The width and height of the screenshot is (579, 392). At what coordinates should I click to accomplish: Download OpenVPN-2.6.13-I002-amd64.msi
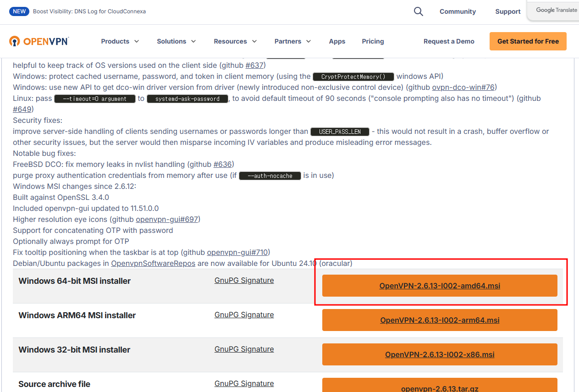pyautogui.click(x=440, y=286)
